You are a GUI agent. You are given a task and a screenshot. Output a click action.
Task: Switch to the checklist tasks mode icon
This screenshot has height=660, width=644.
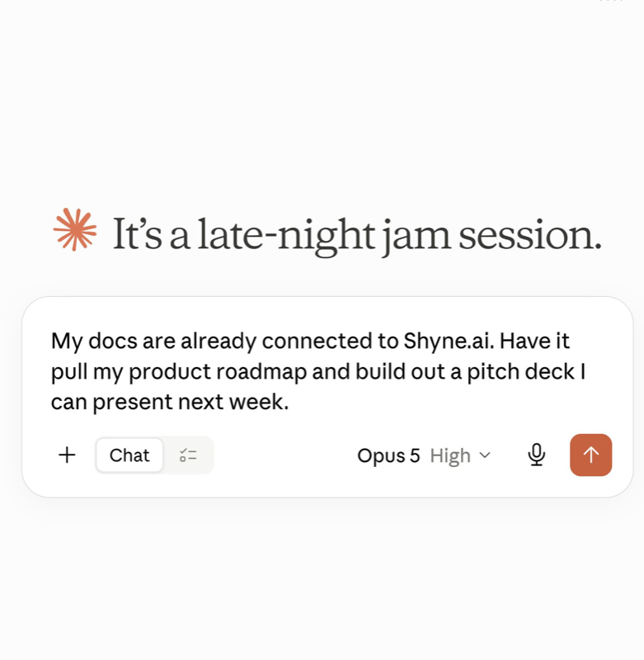pyautogui.click(x=188, y=455)
